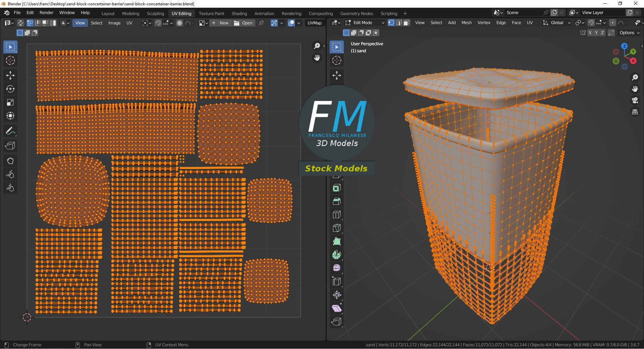The height and width of the screenshot is (349, 644).
Task: Open the Edit Mode dropdown
Action: (x=364, y=22)
